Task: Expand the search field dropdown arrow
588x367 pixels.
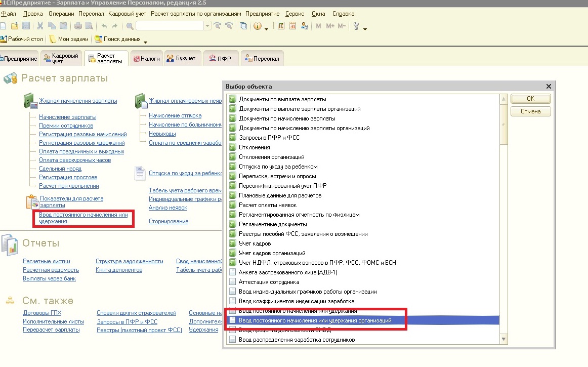Action: point(207,26)
